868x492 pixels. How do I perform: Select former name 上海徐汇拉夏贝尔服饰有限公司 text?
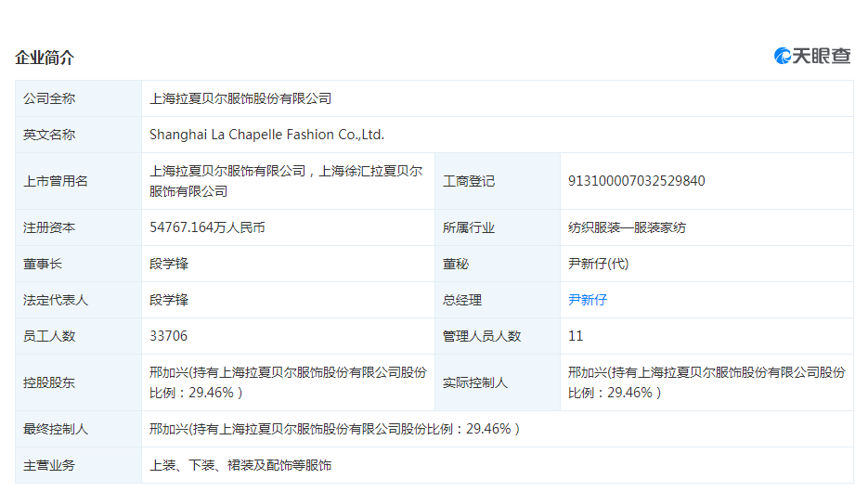pyautogui.click(x=286, y=181)
